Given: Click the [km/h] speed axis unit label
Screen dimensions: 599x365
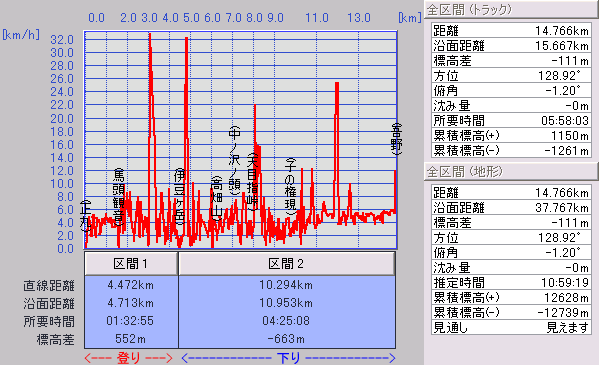Looking at the screenshot, I should 21,35.
